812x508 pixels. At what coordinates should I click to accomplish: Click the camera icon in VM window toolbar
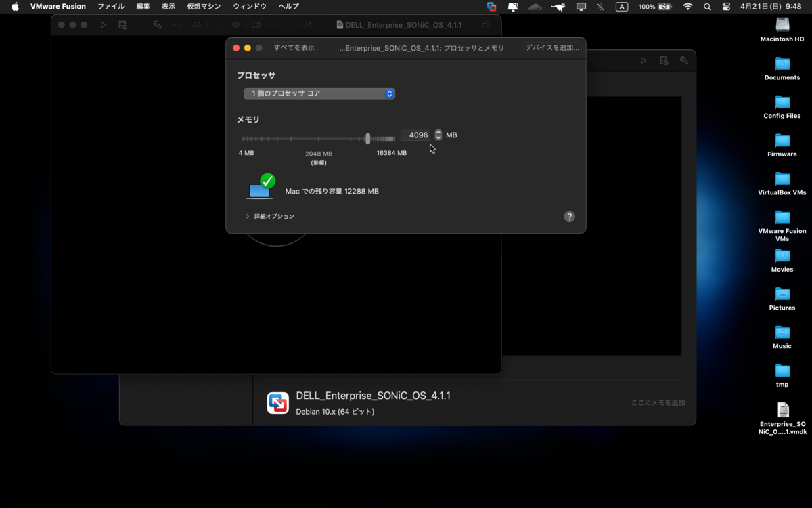click(x=256, y=25)
